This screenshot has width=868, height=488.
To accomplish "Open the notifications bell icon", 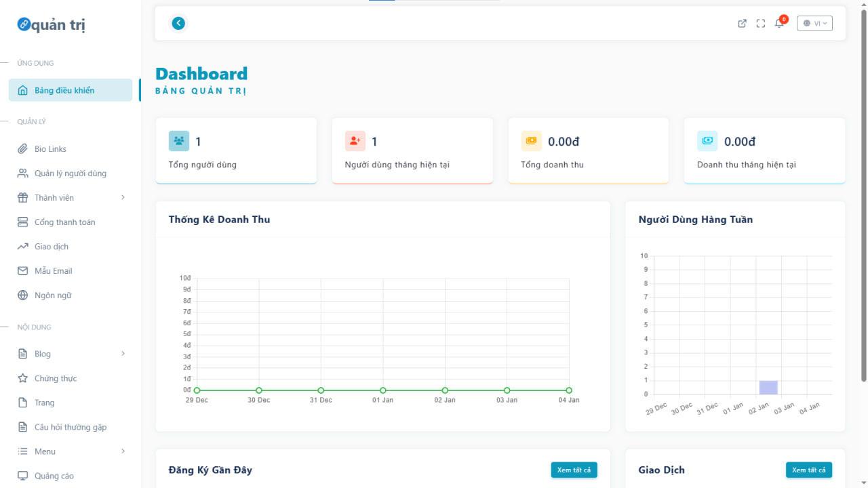I will 779,24.
